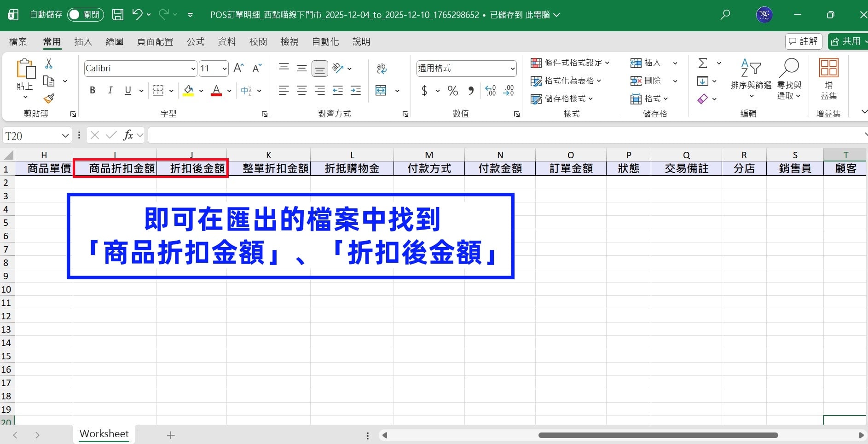Click the Comments button
Viewport: 868px width, 444px height.
pos(804,41)
